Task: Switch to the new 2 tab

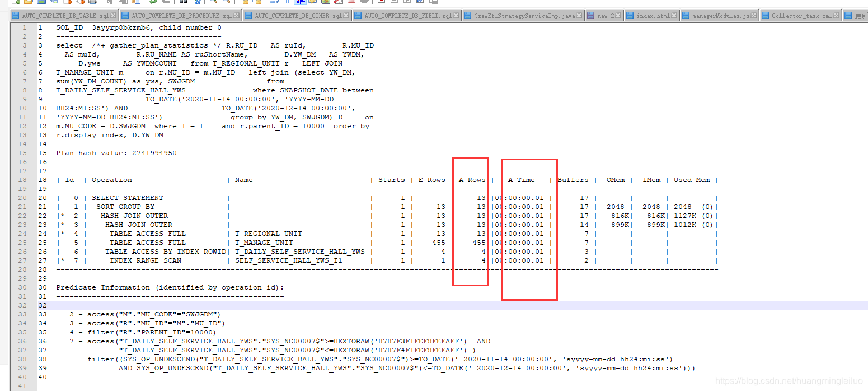Action: 605,16
